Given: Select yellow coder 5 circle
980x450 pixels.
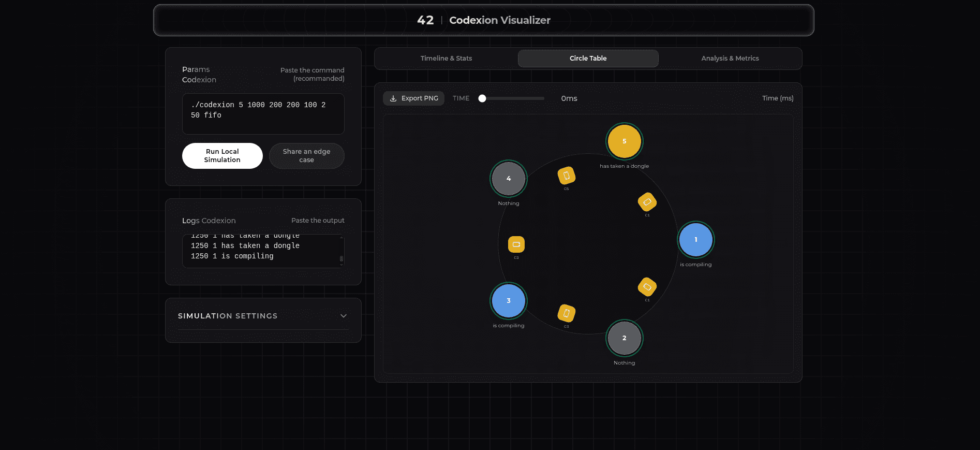Looking at the screenshot, I should (625, 141).
